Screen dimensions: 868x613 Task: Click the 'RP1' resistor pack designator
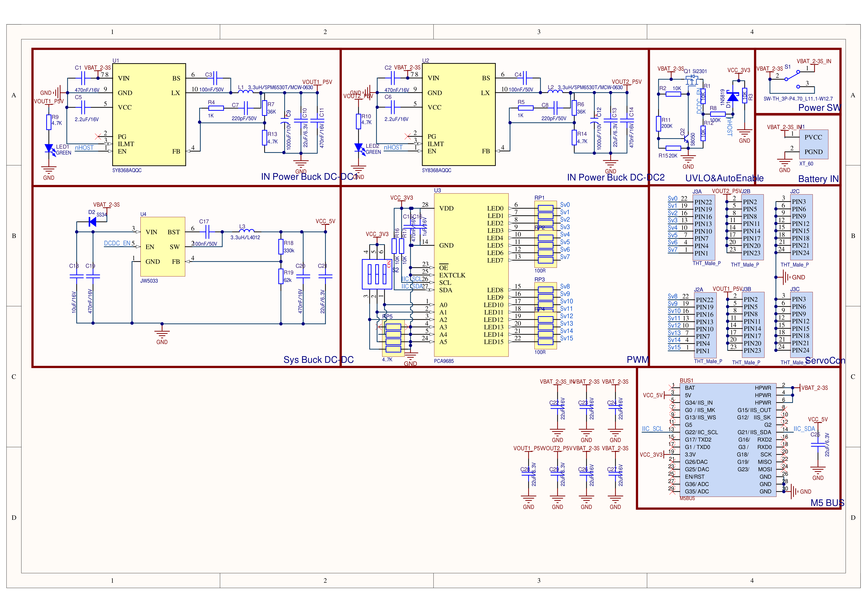click(x=539, y=198)
